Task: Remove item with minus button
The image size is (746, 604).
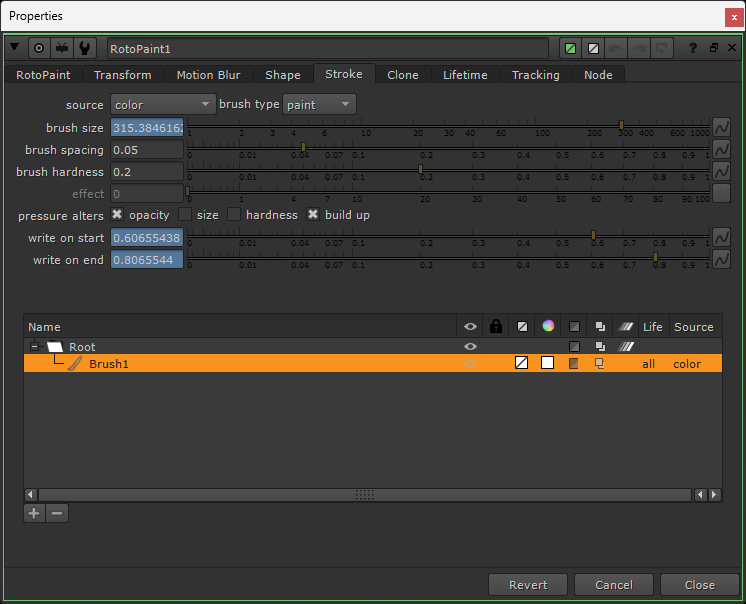Action: coord(57,513)
